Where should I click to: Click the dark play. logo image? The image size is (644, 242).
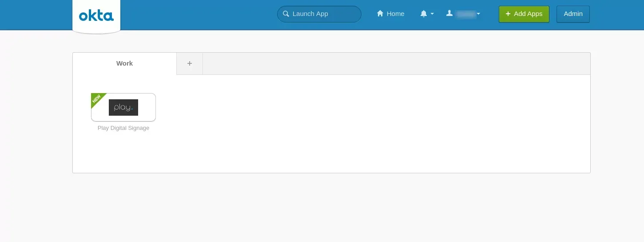pyautogui.click(x=123, y=107)
